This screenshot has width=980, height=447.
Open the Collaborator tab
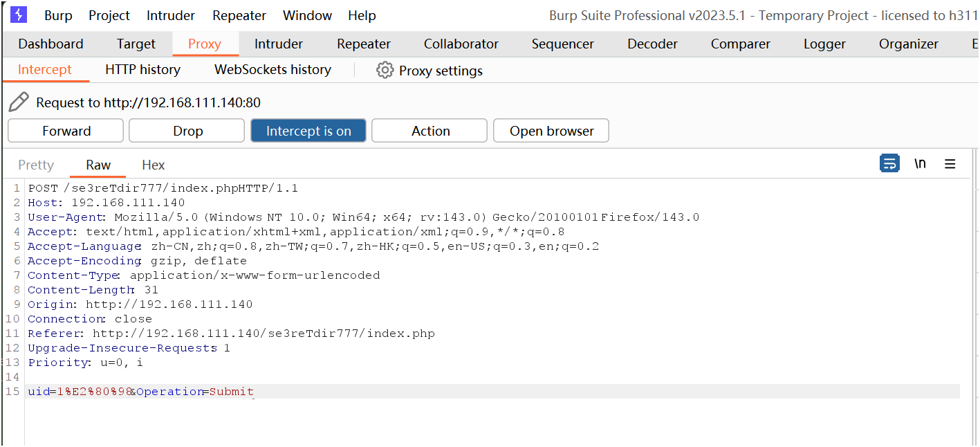[x=461, y=44]
